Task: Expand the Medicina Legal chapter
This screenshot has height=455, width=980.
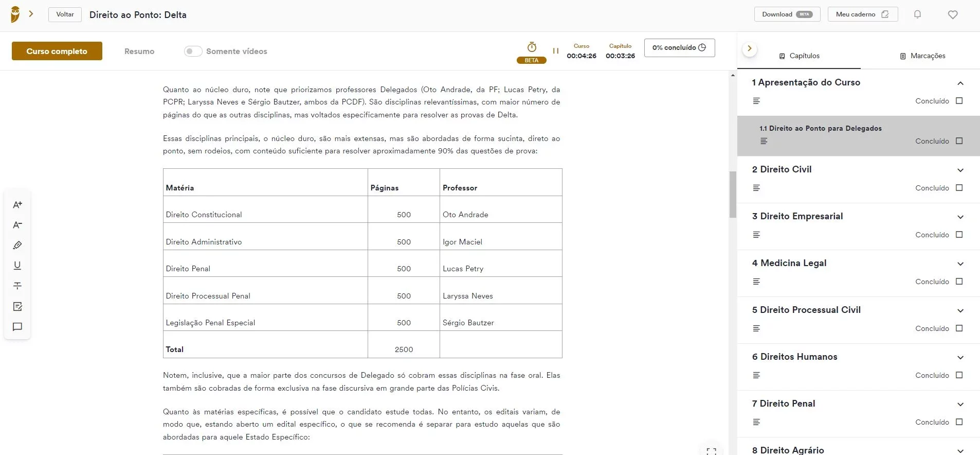Action: tap(960, 264)
